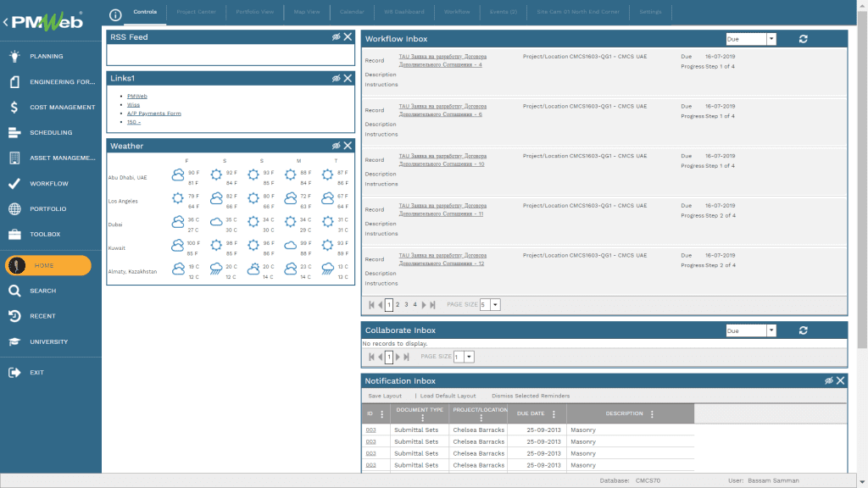
Task: Refresh the Collaborate Inbox
Action: coord(804,330)
